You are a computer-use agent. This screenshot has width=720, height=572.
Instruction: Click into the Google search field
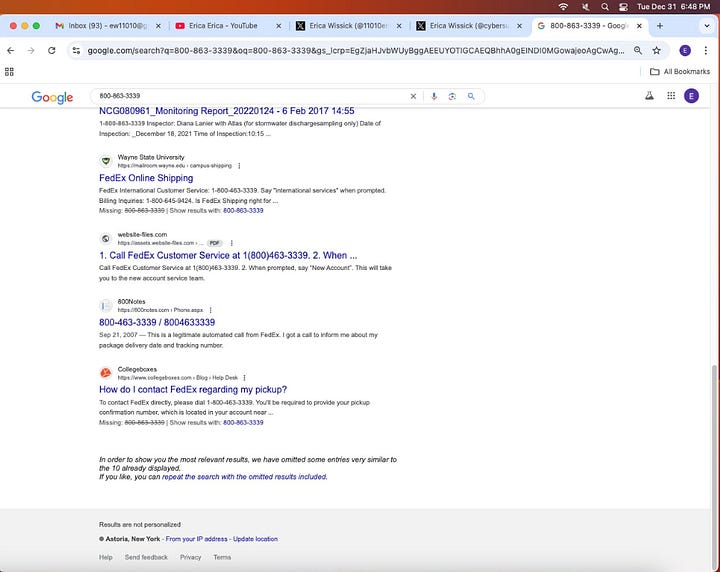[253, 96]
